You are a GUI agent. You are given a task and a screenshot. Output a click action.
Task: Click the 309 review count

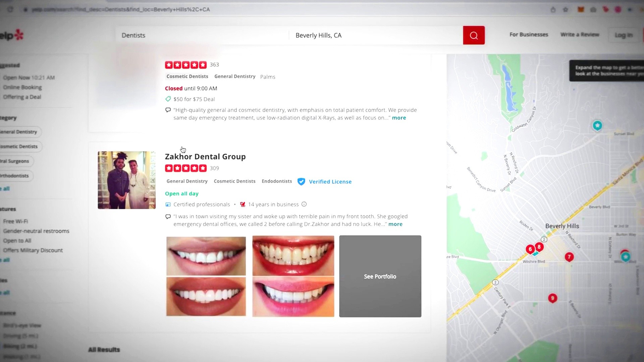(214, 168)
